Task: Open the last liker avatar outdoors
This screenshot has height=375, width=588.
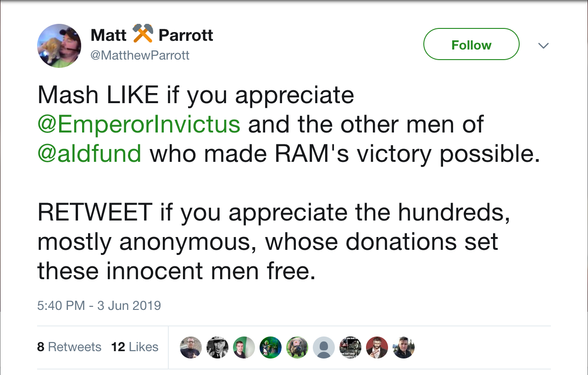Action: 404,347
